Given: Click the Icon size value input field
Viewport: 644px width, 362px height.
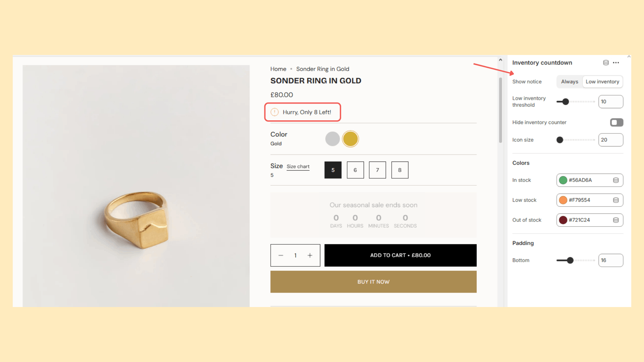Looking at the screenshot, I should [610, 140].
